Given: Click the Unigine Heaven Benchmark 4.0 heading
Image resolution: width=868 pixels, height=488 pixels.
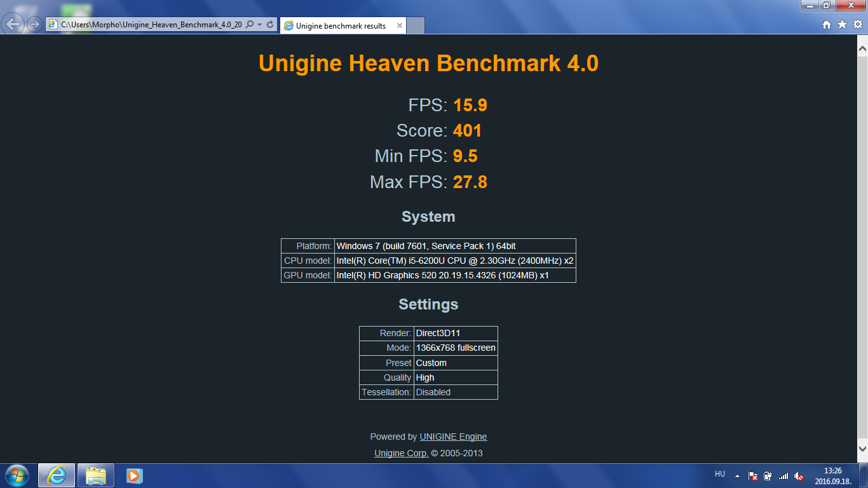Looking at the screenshot, I should 428,64.
